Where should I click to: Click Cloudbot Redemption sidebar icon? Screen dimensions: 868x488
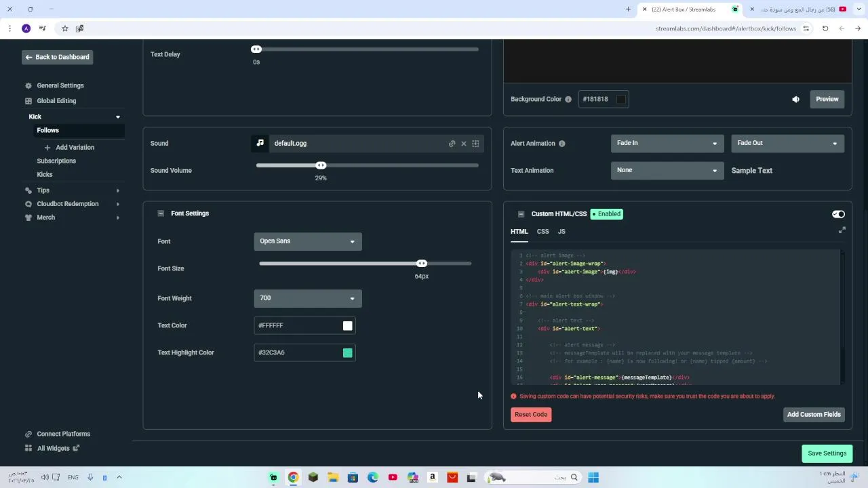point(28,204)
